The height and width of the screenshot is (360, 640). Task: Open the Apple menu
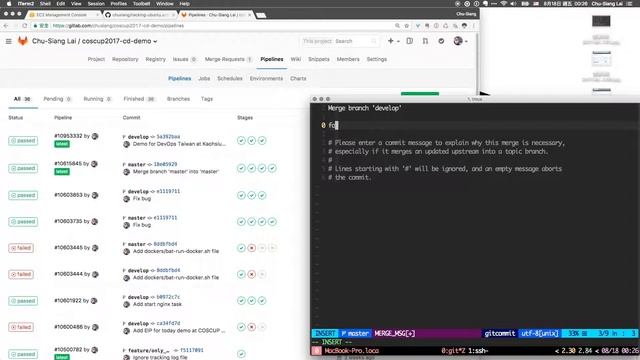pos(9,4)
